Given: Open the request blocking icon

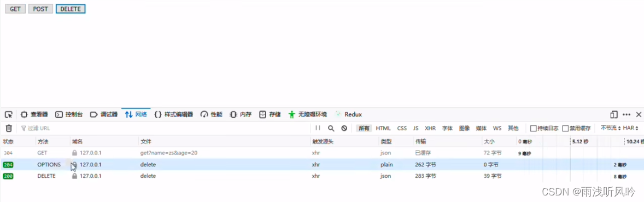Looking at the screenshot, I should point(344,128).
